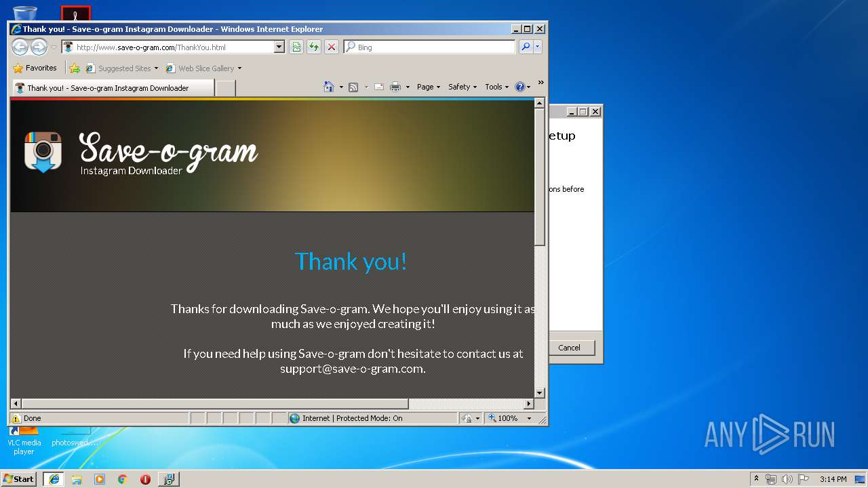868x488 pixels.
Task: Click the horizontal scrollbar left arrow
Action: point(16,404)
